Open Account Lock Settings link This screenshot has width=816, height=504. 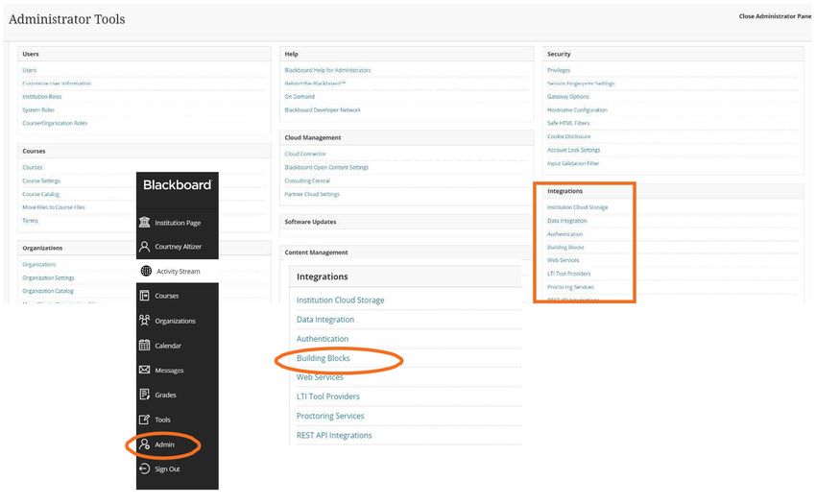(573, 150)
